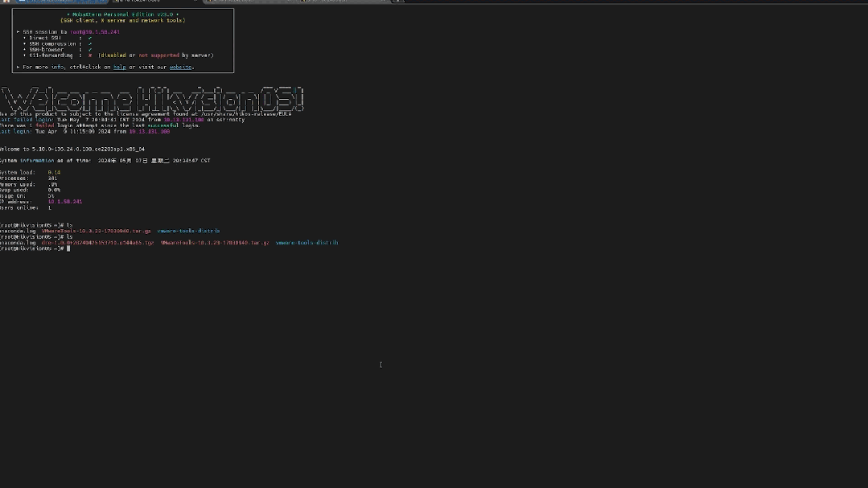The image size is (868, 488).
Task: Click the green checkmark beside SSH-browser
Action: tap(90, 50)
